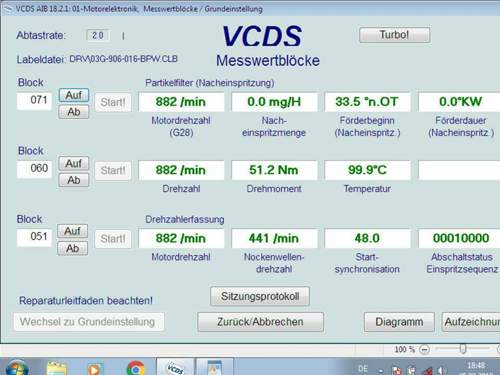Decrease Block 071 with Ab button
500x375 pixels.
coord(74,112)
